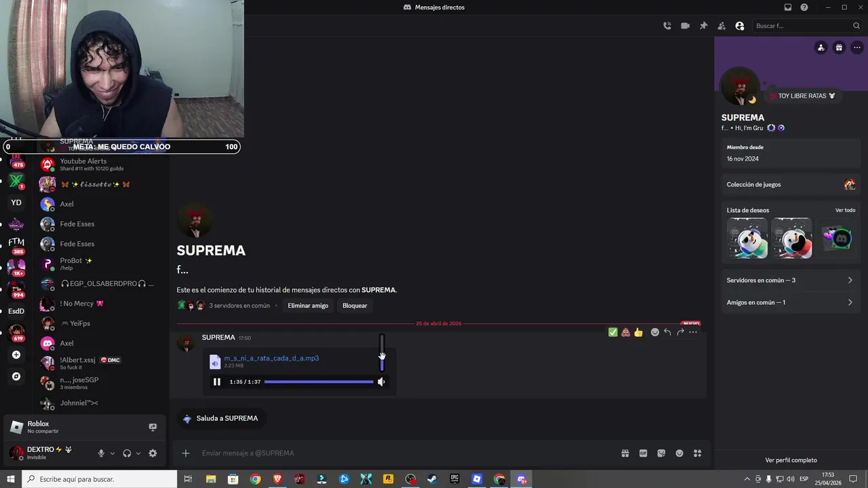
Task: React with green check mark emoji
Action: click(x=613, y=332)
